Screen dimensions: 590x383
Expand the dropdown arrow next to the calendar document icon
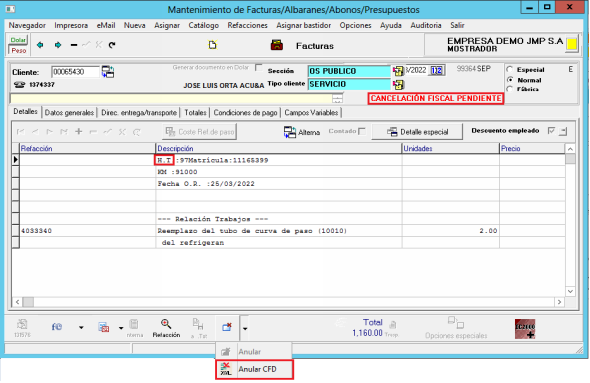click(x=121, y=328)
